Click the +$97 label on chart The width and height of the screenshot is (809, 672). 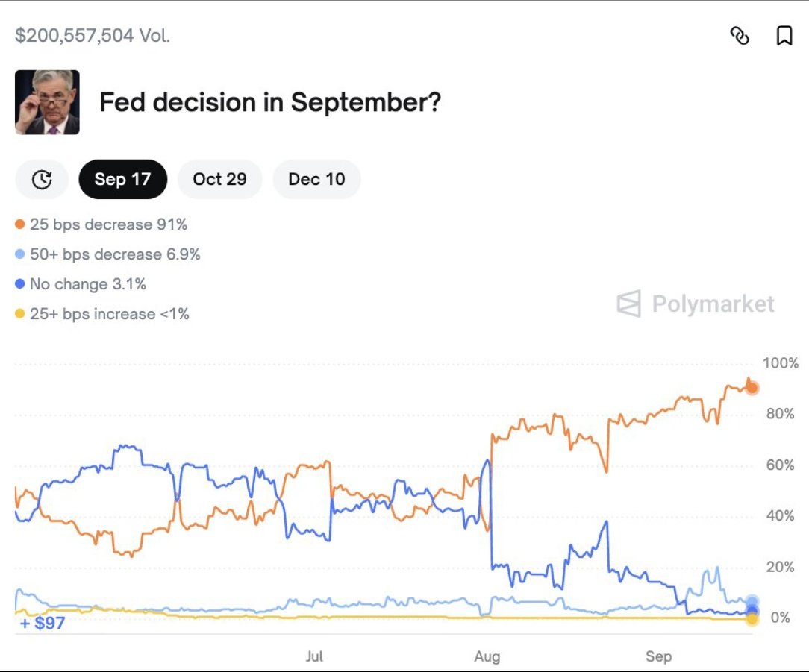coord(43,623)
